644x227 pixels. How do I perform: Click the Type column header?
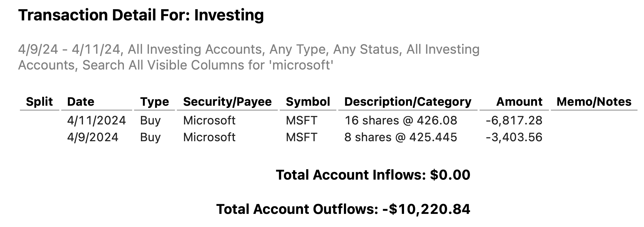click(x=154, y=102)
